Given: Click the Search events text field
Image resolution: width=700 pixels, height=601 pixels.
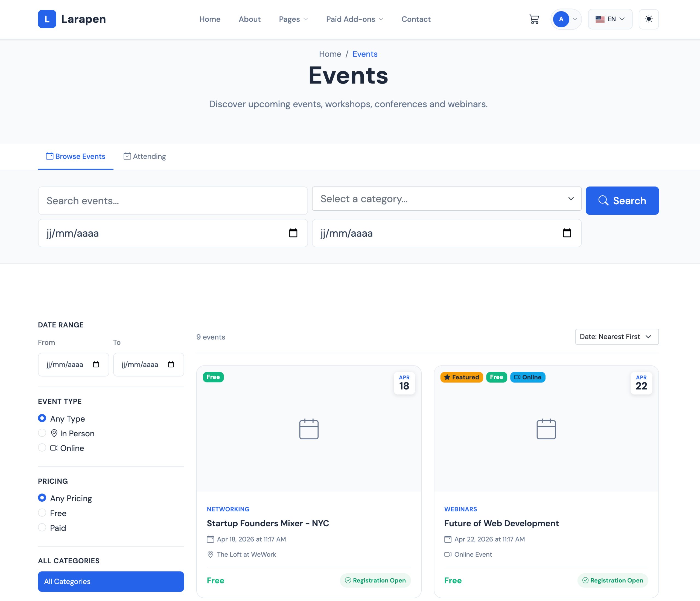Looking at the screenshot, I should click(173, 201).
